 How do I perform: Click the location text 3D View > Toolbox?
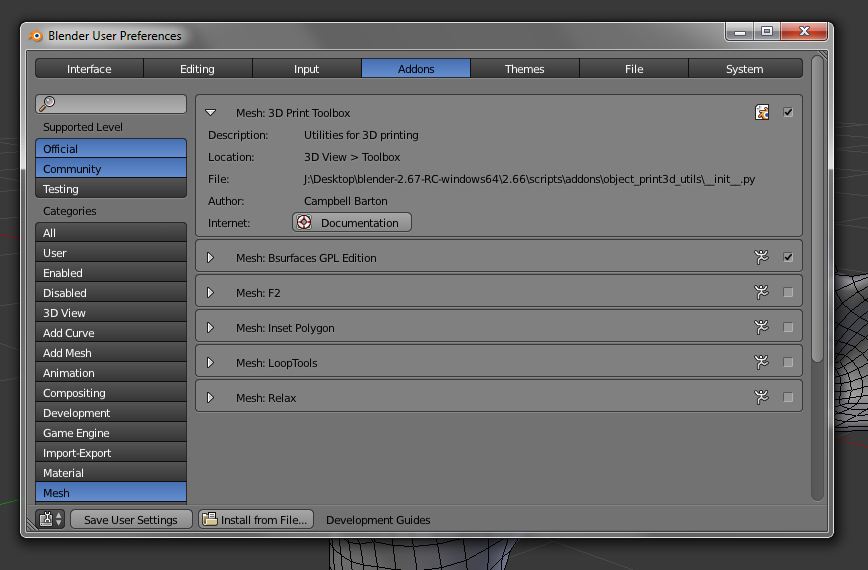[x=352, y=157]
